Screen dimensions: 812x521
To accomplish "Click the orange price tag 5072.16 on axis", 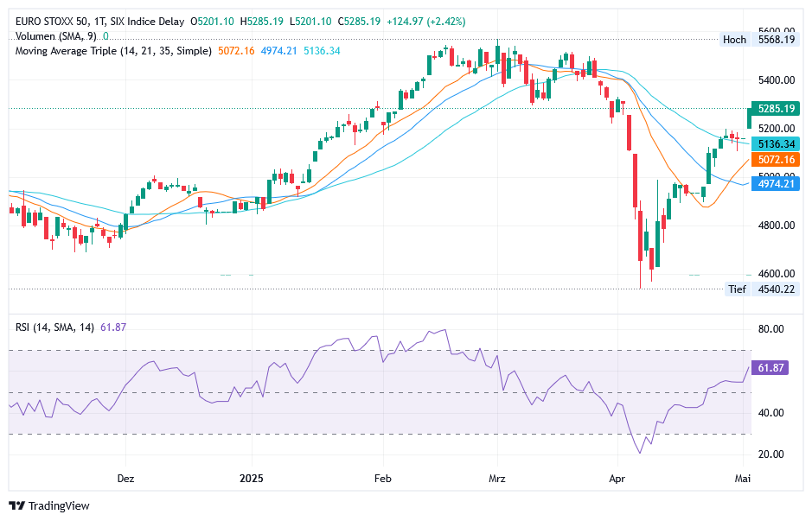I will click(776, 159).
